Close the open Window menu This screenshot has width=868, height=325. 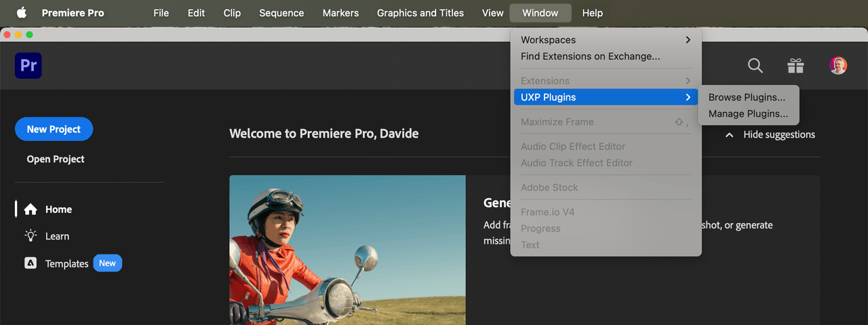[540, 13]
